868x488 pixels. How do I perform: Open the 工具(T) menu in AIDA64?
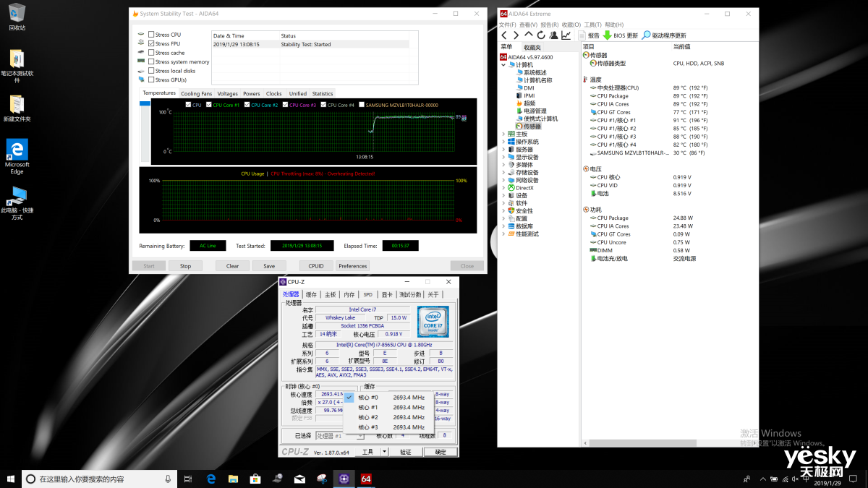click(592, 25)
